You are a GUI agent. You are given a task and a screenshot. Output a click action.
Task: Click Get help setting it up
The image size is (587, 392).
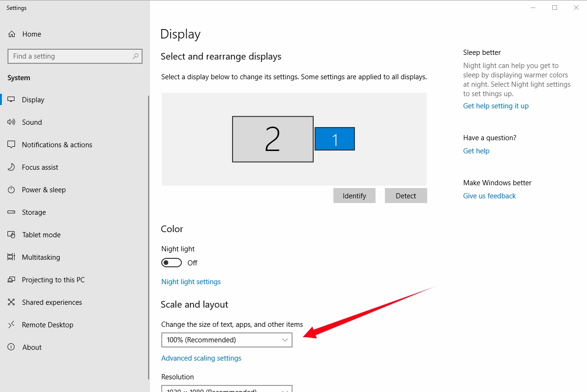[x=496, y=106]
